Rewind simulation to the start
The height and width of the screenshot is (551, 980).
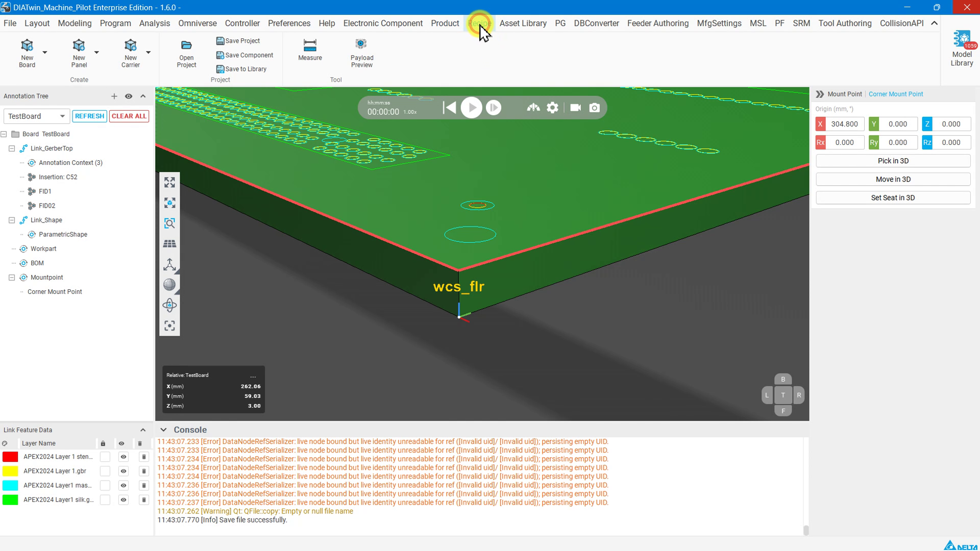(449, 108)
